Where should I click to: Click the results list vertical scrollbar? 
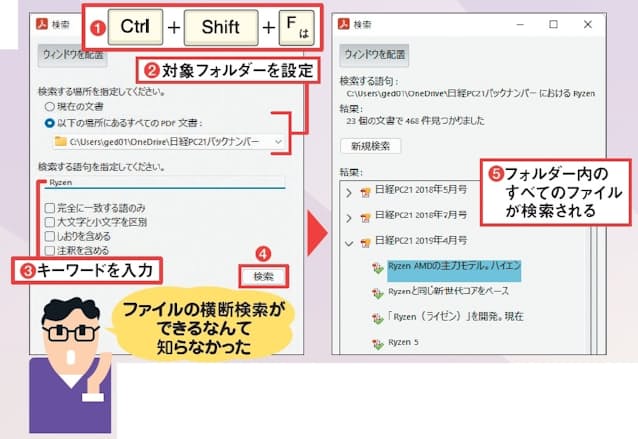tap(595, 289)
